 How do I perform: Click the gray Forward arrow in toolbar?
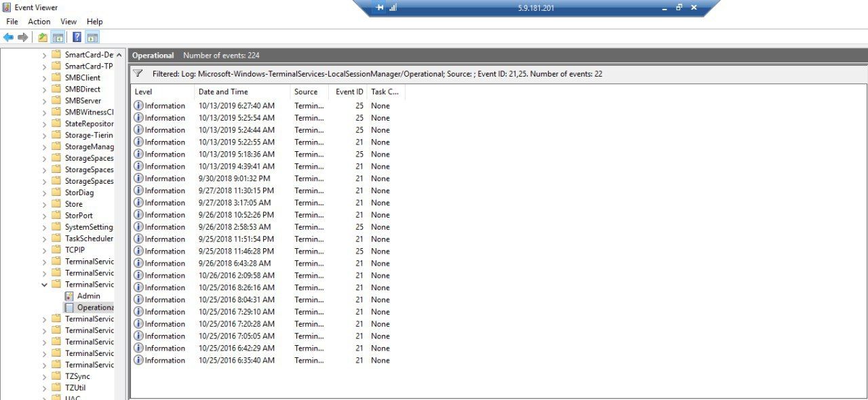point(23,37)
